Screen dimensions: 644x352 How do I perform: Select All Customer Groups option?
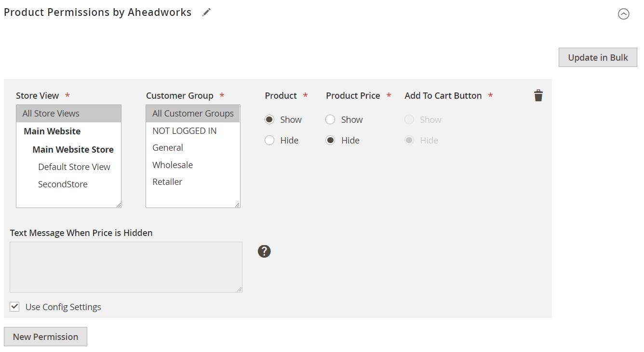tap(193, 114)
